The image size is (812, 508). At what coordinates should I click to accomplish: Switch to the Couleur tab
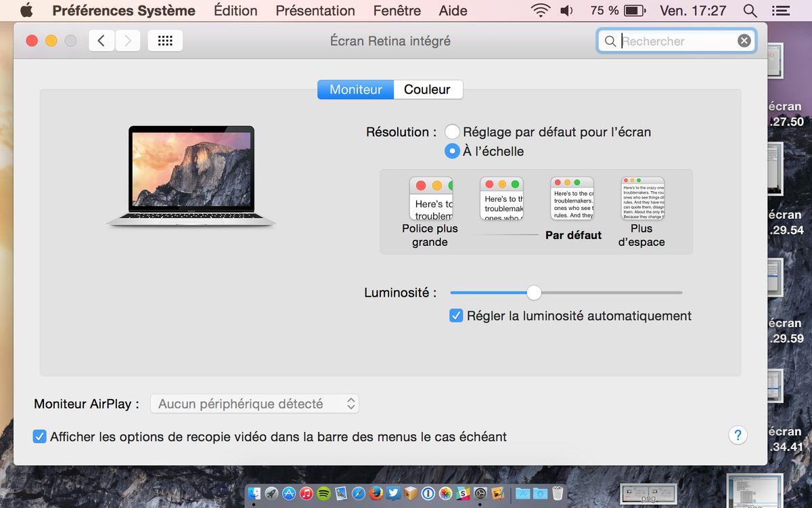point(427,89)
